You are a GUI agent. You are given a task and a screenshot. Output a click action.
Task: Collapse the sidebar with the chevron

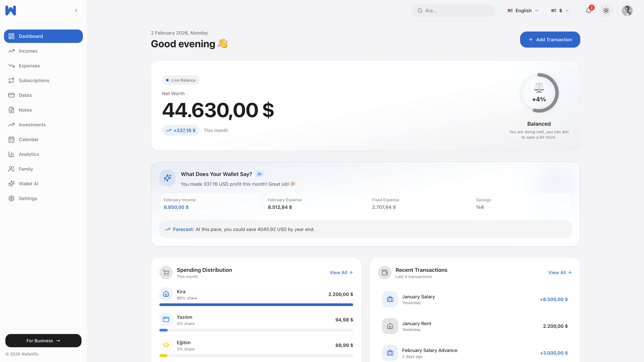(76, 11)
